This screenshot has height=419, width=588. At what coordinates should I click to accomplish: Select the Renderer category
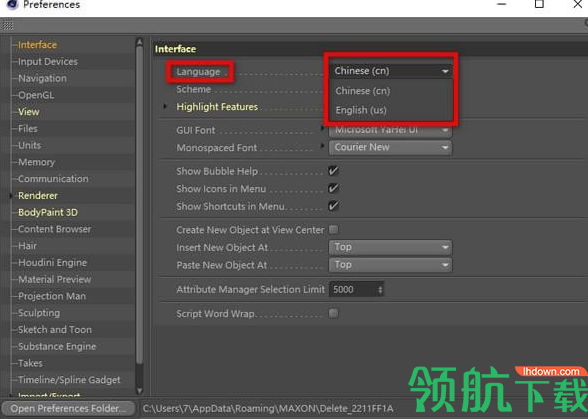pos(38,196)
